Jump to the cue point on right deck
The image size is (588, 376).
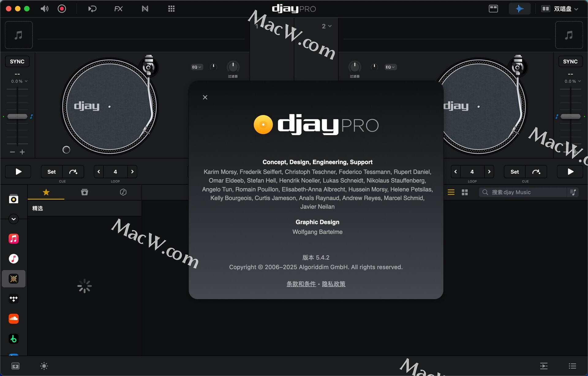(536, 172)
